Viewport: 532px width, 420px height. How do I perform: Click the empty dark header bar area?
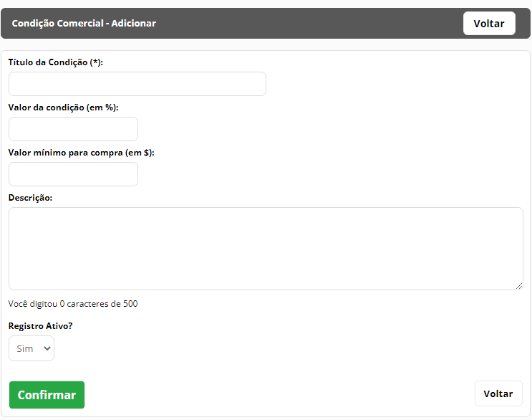pos(305,24)
